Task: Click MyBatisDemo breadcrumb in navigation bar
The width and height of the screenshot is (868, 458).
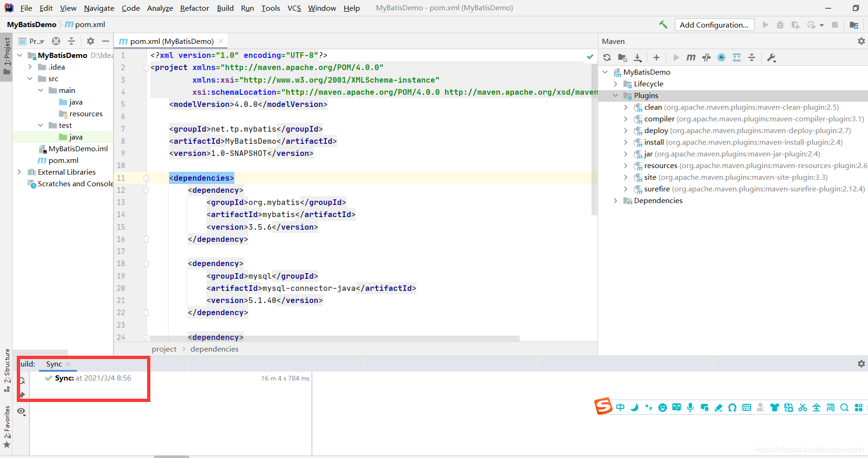Action: tap(32, 25)
